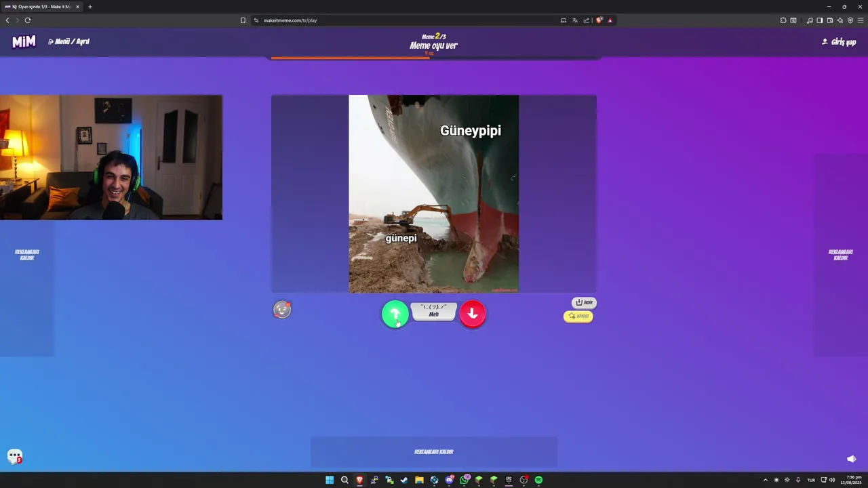Expand hidden system tray icons
868x488 pixels.
(x=766, y=480)
